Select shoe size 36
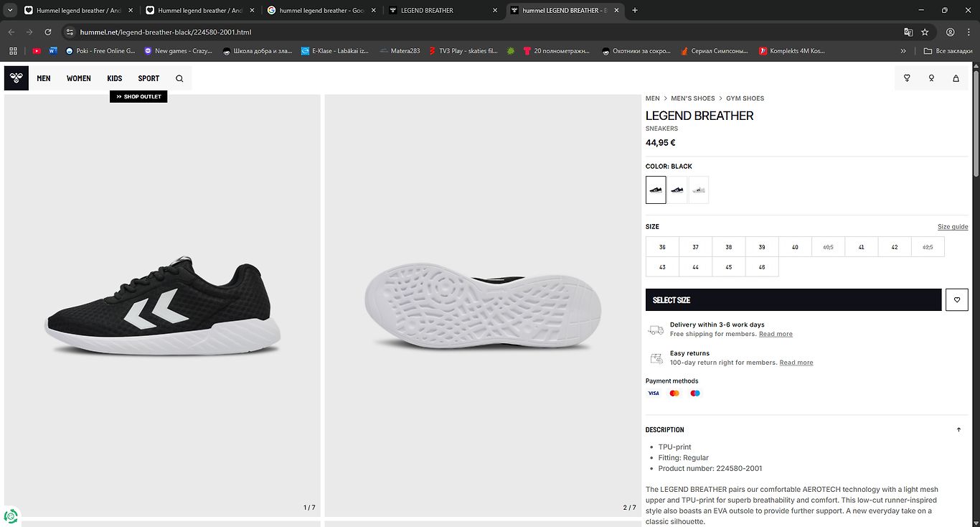Image resolution: width=980 pixels, height=527 pixels. tap(662, 247)
